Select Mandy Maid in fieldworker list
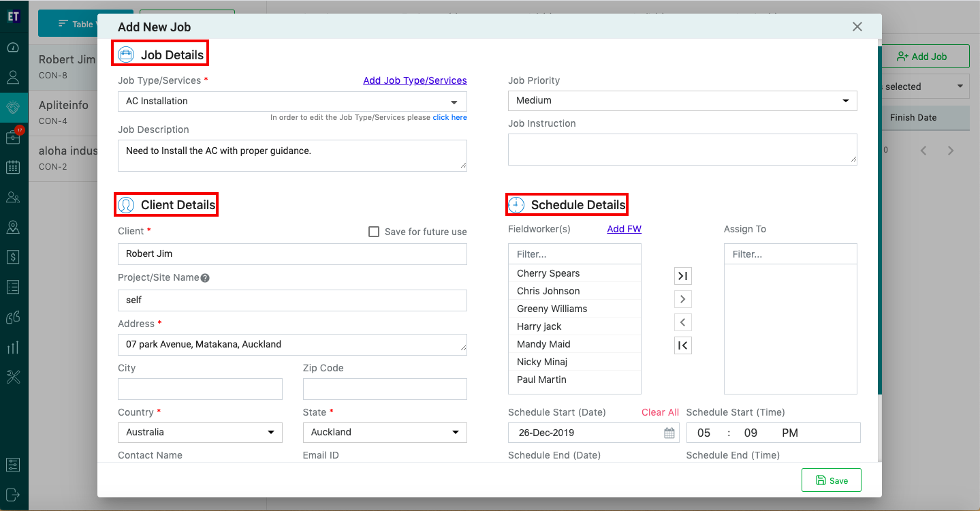 pyautogui.click(x=575, y=344)
